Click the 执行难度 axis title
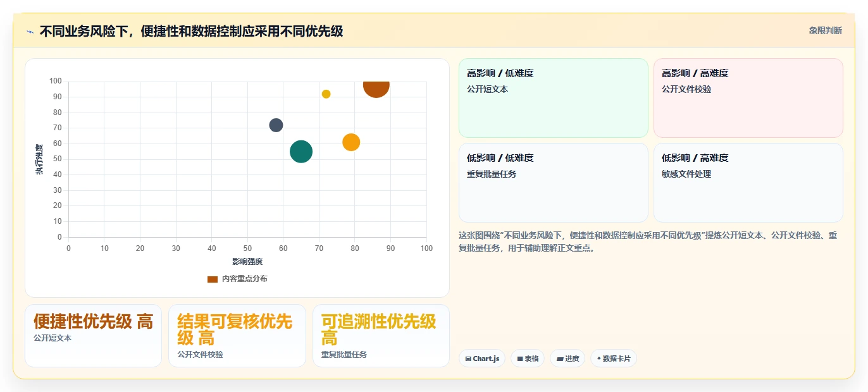The height and width of the screenshot is (392, 868). coord(39,159)
